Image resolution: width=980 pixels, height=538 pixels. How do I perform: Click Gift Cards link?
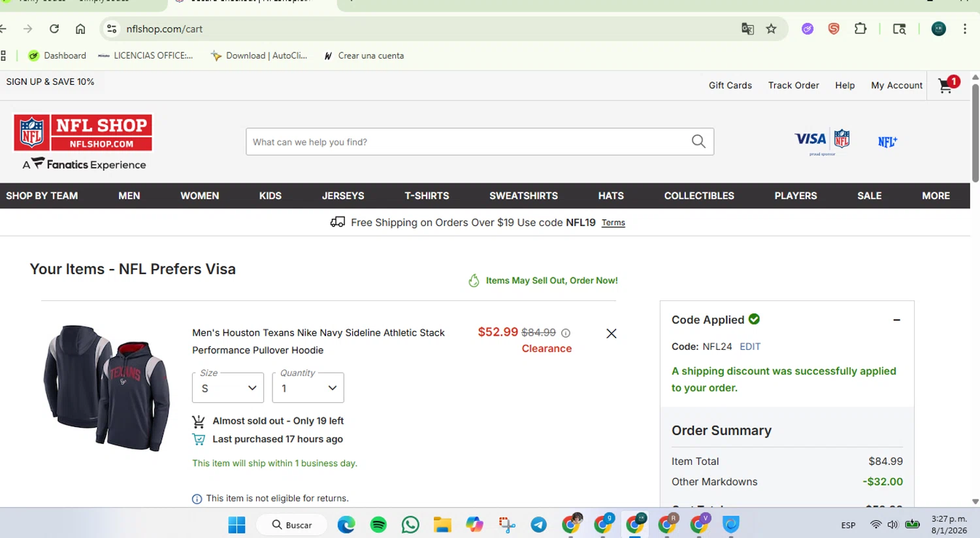click(730, 86)
